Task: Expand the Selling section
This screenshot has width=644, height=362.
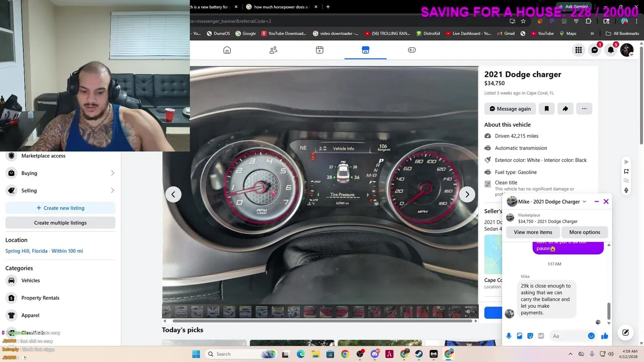Action: click(60, 191)
